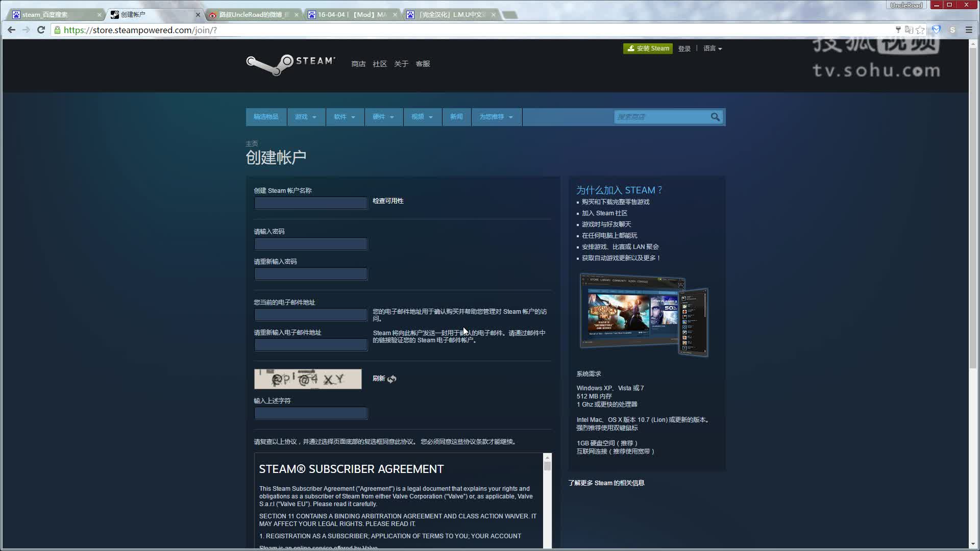This screenshot has height=551, width=980.
Task: Click the 主页 breadcrumb link
Action: tap(252, 144)
